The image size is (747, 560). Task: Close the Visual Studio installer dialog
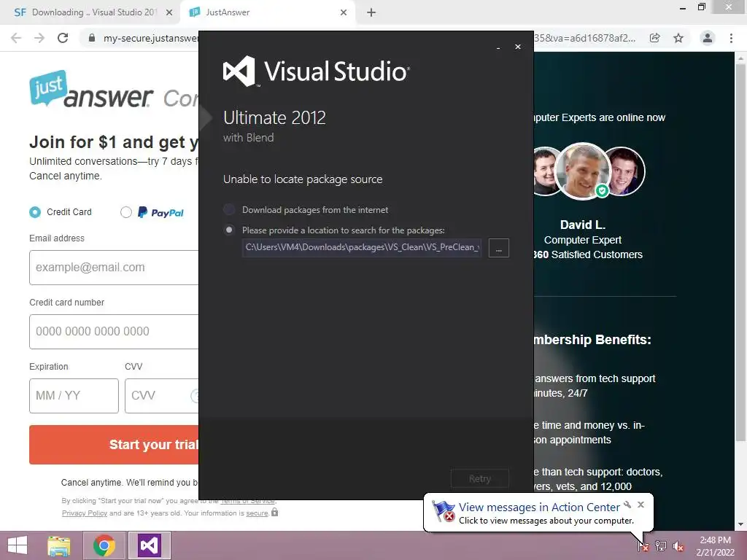[518, 47]
